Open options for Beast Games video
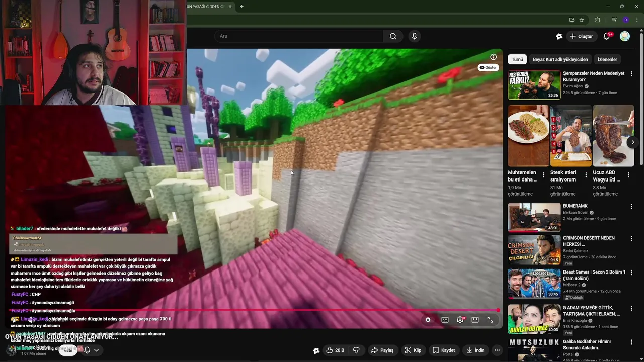644x362 pixels. coord(631,273)
